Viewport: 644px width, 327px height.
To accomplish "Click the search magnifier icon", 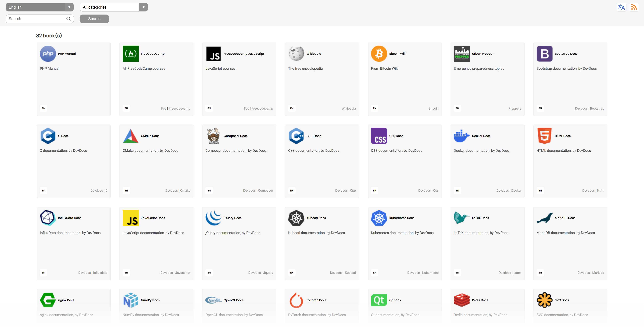I will [x=68, y=19].
